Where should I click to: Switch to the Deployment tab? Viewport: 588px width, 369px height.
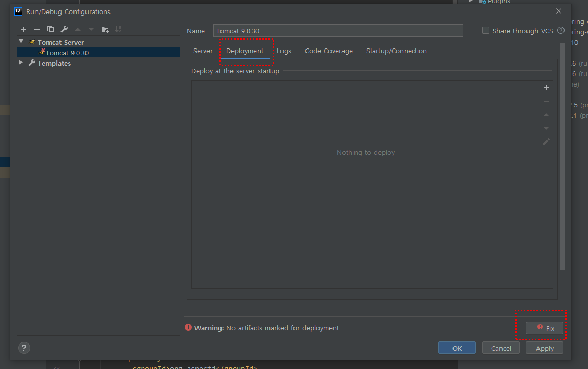pyautogui.click(x=245, y=51)
